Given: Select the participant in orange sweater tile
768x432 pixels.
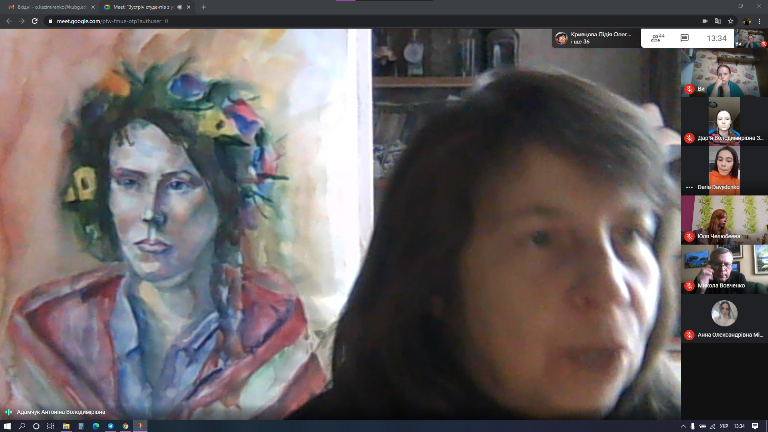Looking at the screenshot, I should coord(724,170).
